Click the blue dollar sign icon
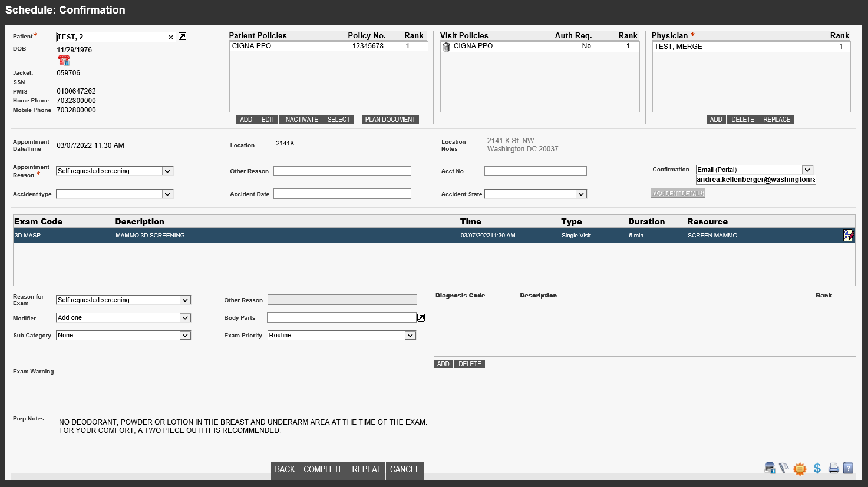The width and height of the screenshot is (868, 487). (x=817, y=468)
